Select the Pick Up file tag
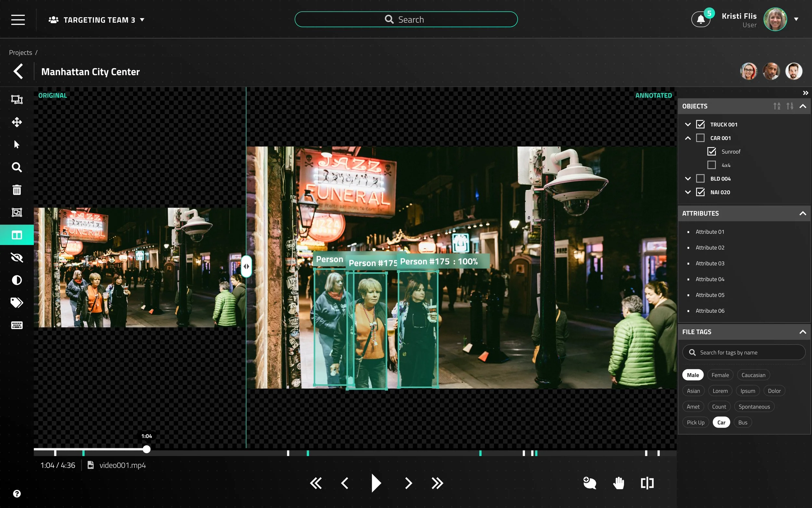The height and width of the screenshot is (508, 812). [x=695, y=422]
